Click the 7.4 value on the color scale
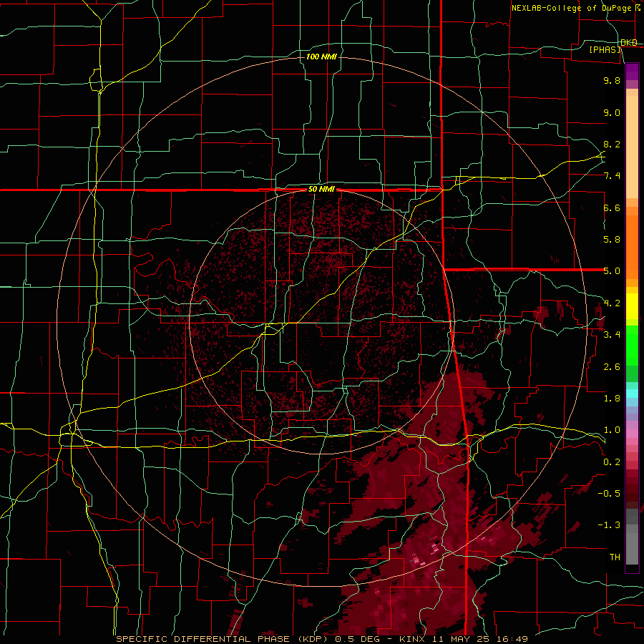The width and height of the screenshot is (644, 644). [x=612, y=176]
